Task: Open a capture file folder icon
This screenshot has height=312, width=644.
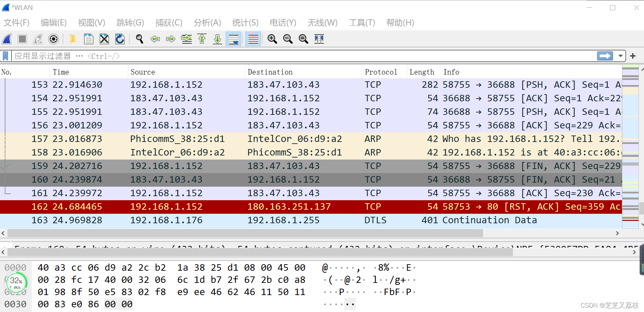Action: [72, 39]
